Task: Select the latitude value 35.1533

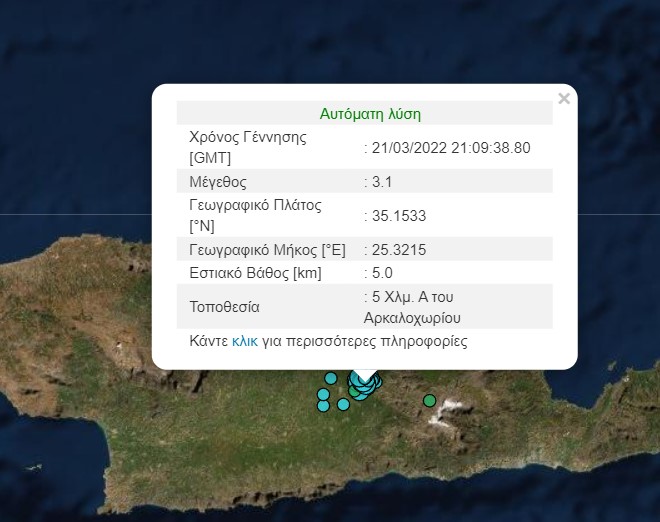Action: click(399, 216)
